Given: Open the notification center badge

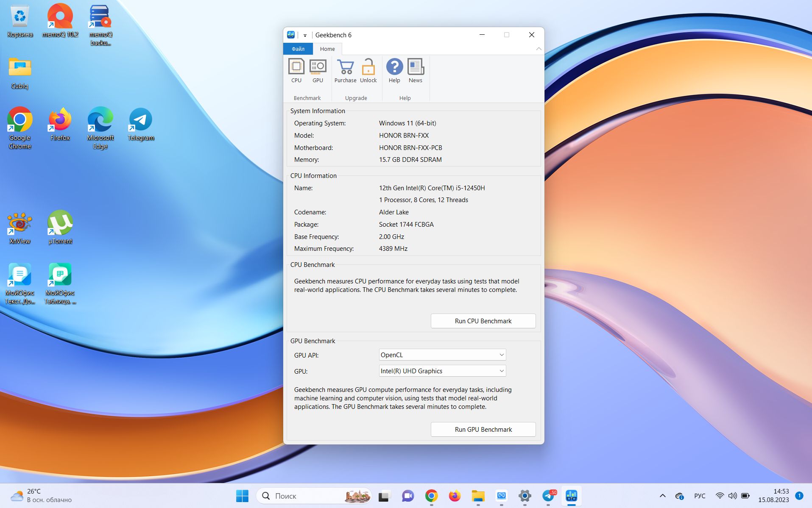Looking at the screenshot, I should pos(799,496).
